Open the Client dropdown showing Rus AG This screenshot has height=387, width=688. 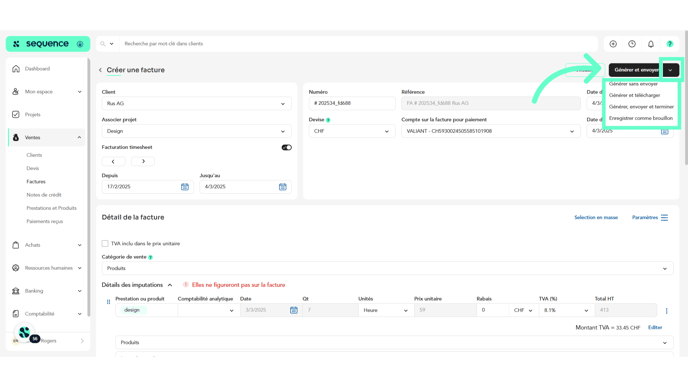point(197,104)
